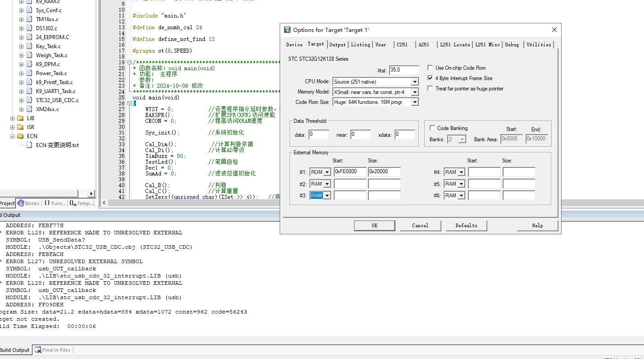This screenshot has height=359, width=644.
Task: Open external memory #6 type dropdown
Action: [461, 196]
